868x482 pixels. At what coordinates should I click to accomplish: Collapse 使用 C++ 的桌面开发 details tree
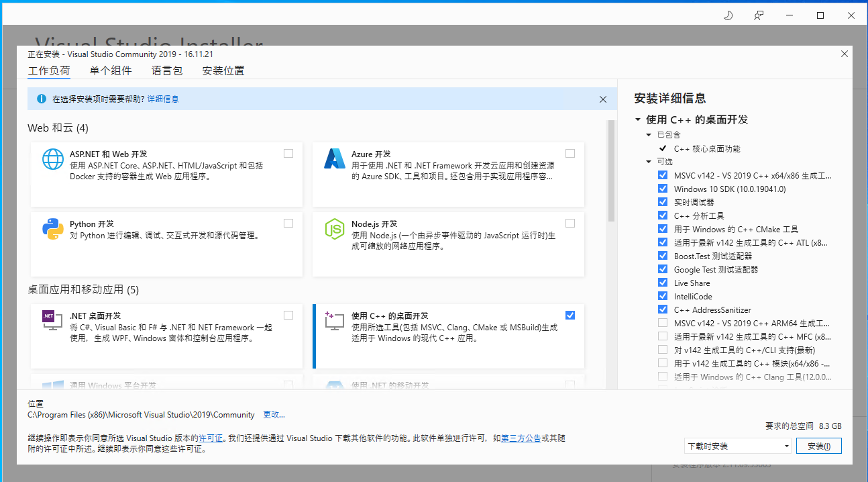point(637,120)
